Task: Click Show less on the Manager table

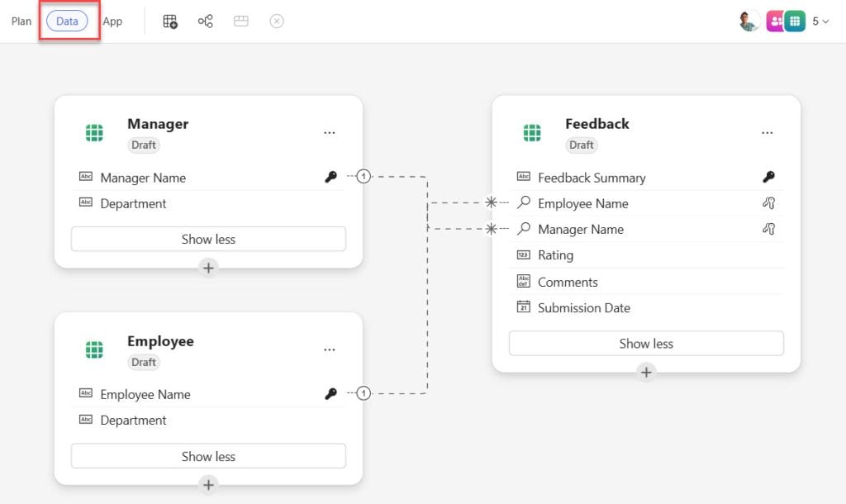Action: [207, 238]
